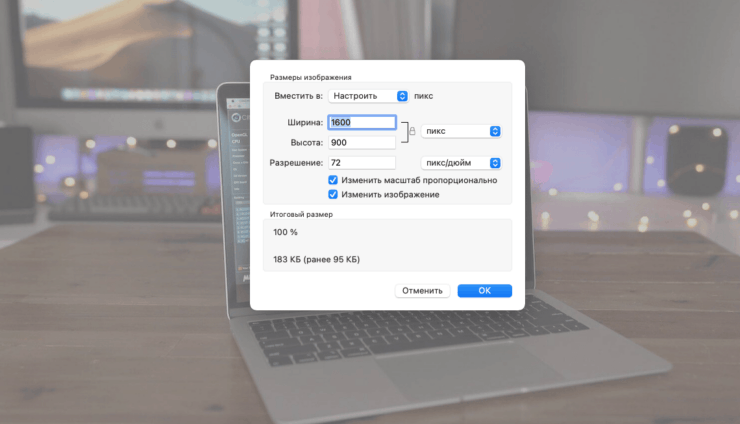Enable Изменить масштаб пропорционально checkbox
This screenshot has width=740, height=424.
[333, 180]
